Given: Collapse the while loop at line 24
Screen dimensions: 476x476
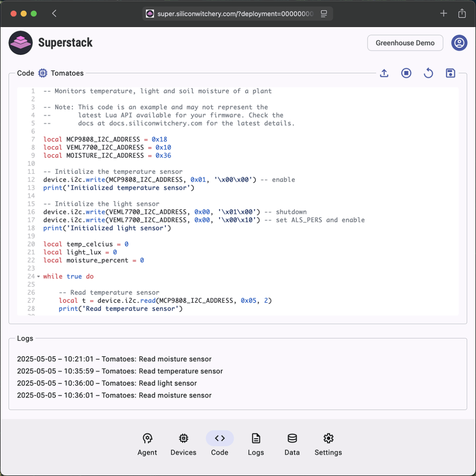Looking at the screenshot, I should [x=38, y=276].
